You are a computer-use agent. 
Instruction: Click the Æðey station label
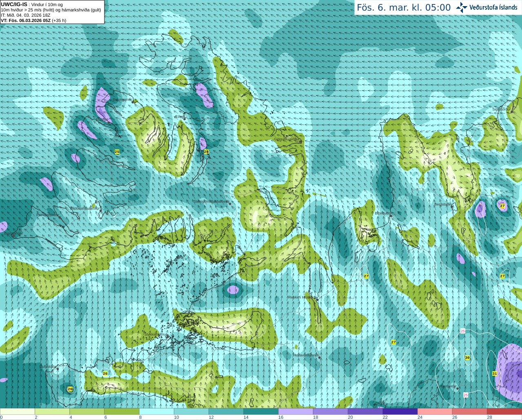pyautogui.click(x=179, y=117)
